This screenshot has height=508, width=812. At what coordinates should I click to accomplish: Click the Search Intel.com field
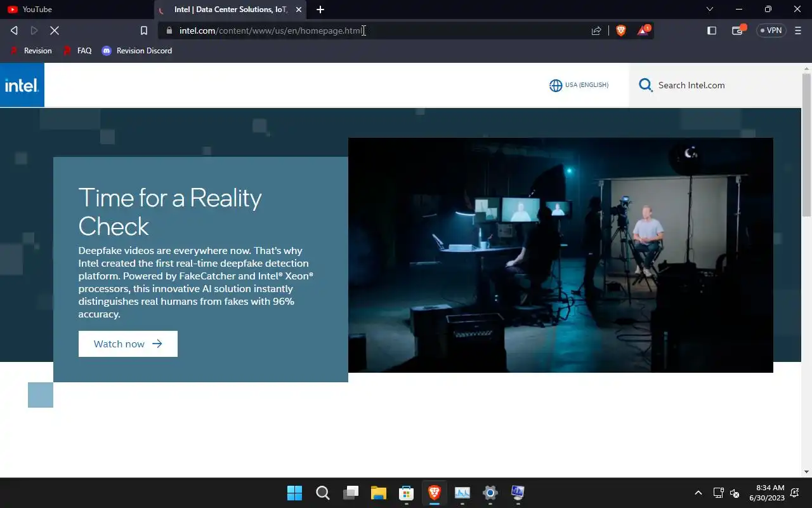coord(715,85)
